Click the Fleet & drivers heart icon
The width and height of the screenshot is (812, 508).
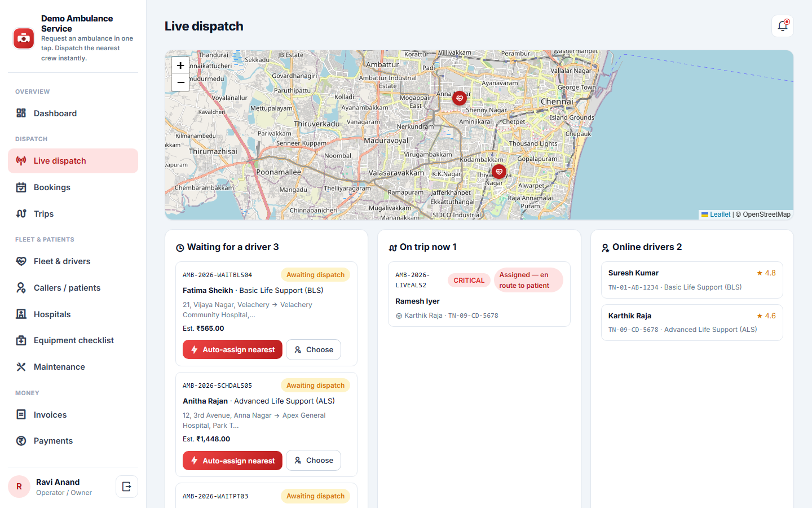pos(21,261)
